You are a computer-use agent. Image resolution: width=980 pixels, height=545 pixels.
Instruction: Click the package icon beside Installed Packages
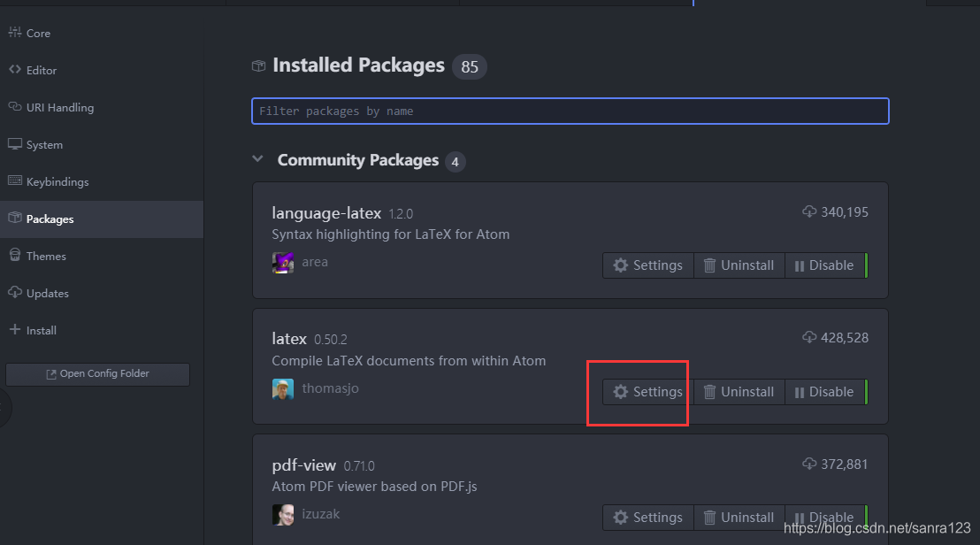[259, 65]
